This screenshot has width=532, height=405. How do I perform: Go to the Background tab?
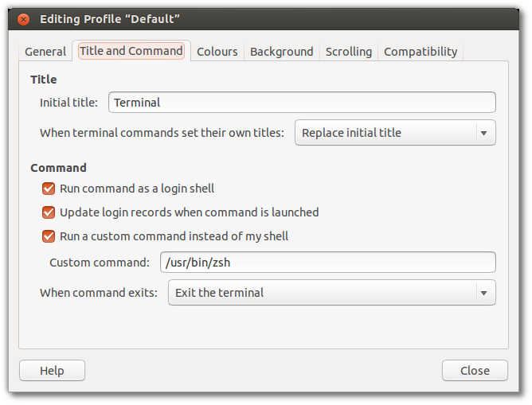click(282, 52)
